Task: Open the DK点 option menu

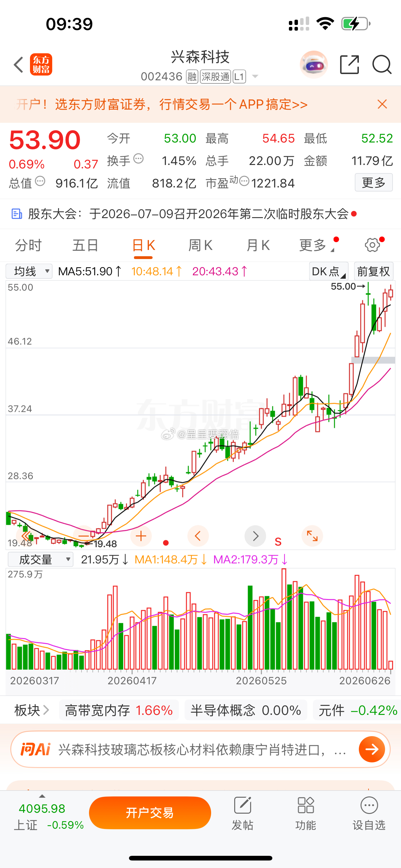Action: coord(329,271)
